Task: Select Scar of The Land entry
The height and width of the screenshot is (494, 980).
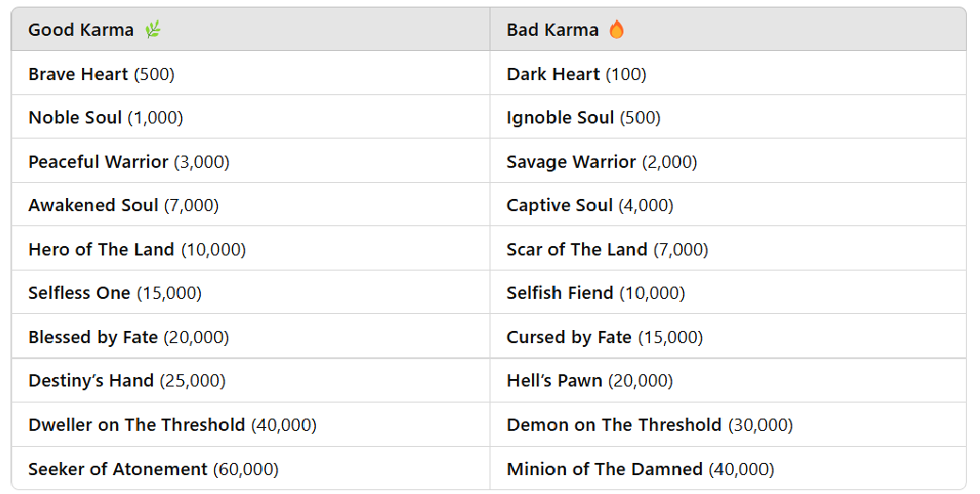Action: [x=577, y=250]
